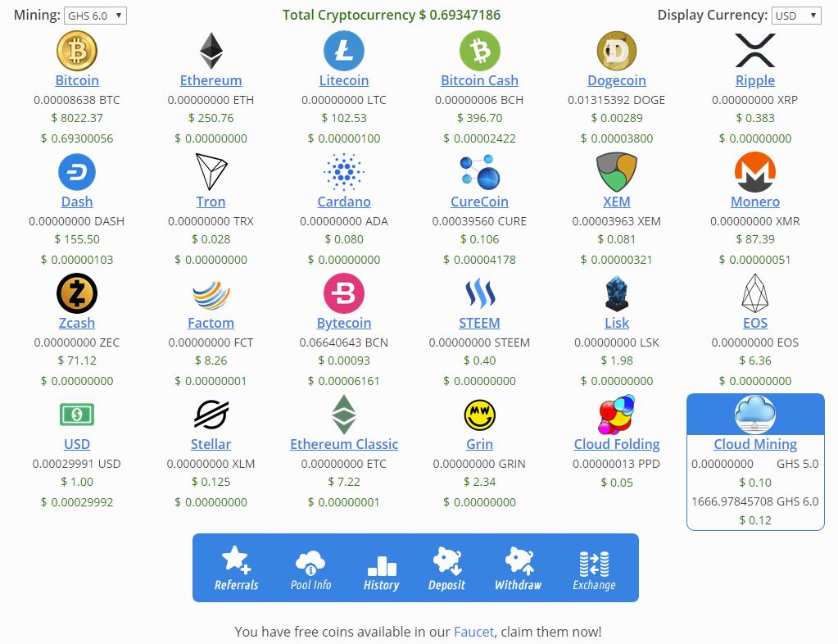Click the Cardano dotted icon
This screenshot has height=644, width=838.
[x=344, y=172]
